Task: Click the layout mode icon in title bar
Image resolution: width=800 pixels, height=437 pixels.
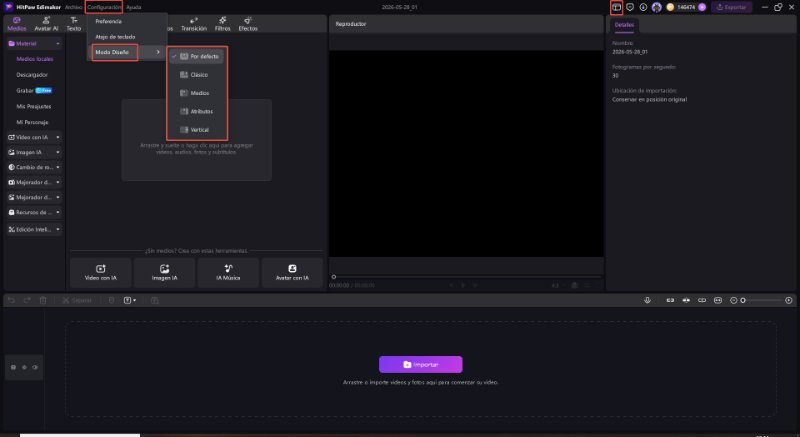Action: coord(616,7)
